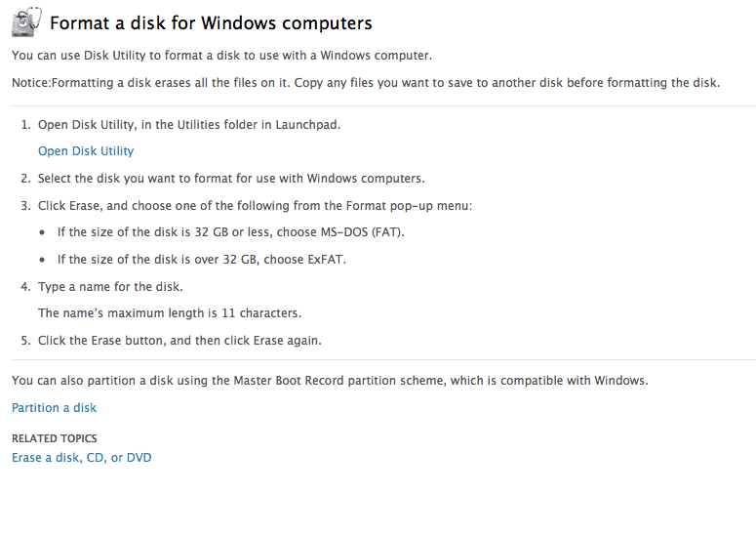Image resolution: width=756 pixels, height=536 pixels.
Task: Click the MS-DOS (FAT) bullet text
Action: tap(231, 232)
